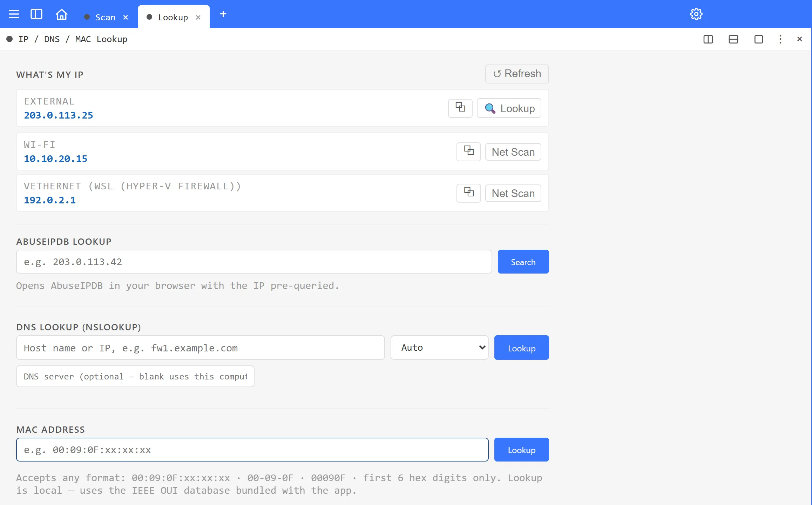812x505 pixels.
Task: Run the DNS Lookup button
Action: pyautogui.click(x=522, y=348)
